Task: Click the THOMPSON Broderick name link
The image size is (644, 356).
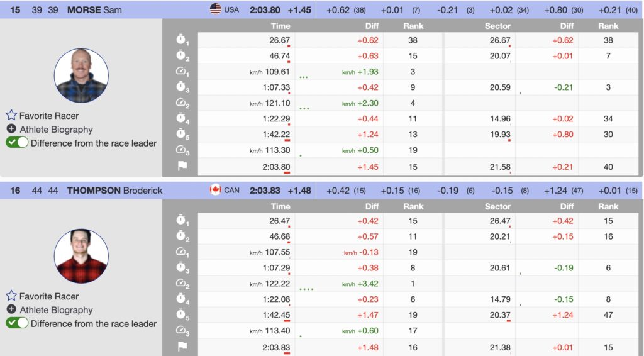Action: point(114,191)
